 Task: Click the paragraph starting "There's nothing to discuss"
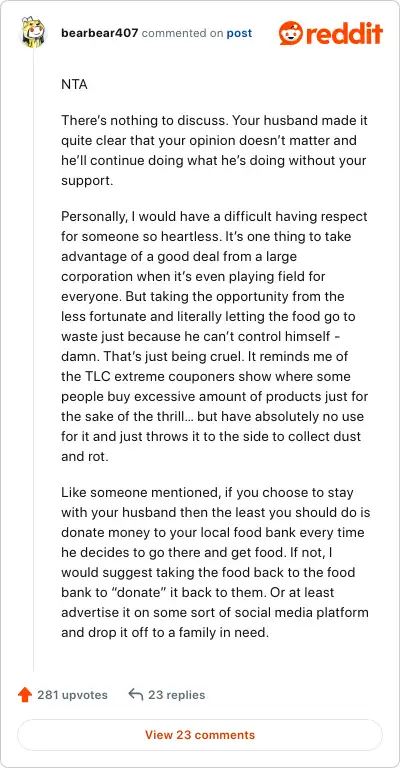click(x=214, y=150)
